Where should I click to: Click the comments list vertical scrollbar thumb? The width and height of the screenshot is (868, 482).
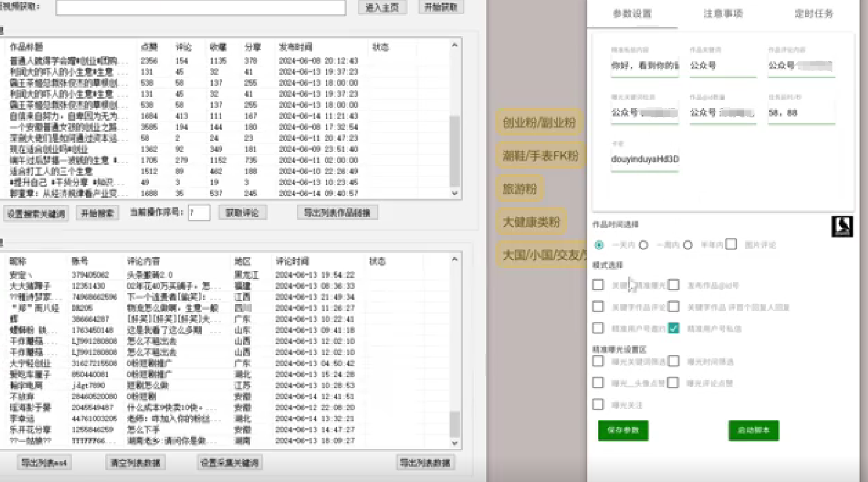coord(455,423)
